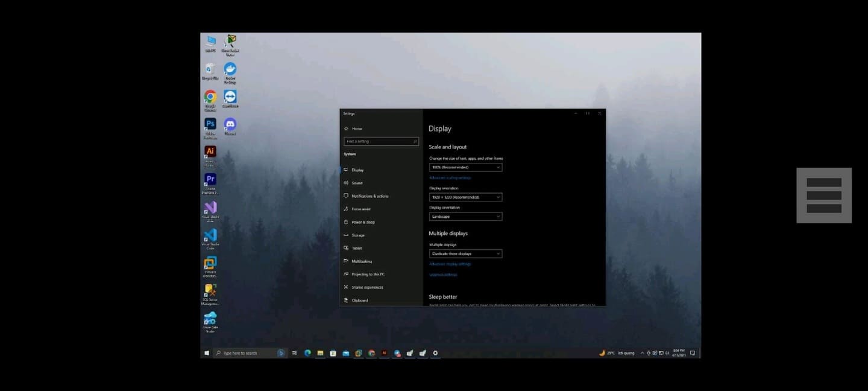868x391 pixels.
Task: Open the Azure Data Studio desktop shortcut
Action: 210,322
